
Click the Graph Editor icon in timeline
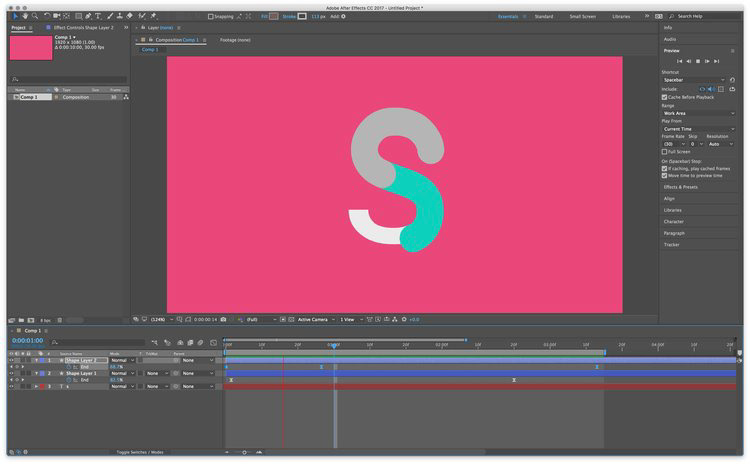point(213,342)
